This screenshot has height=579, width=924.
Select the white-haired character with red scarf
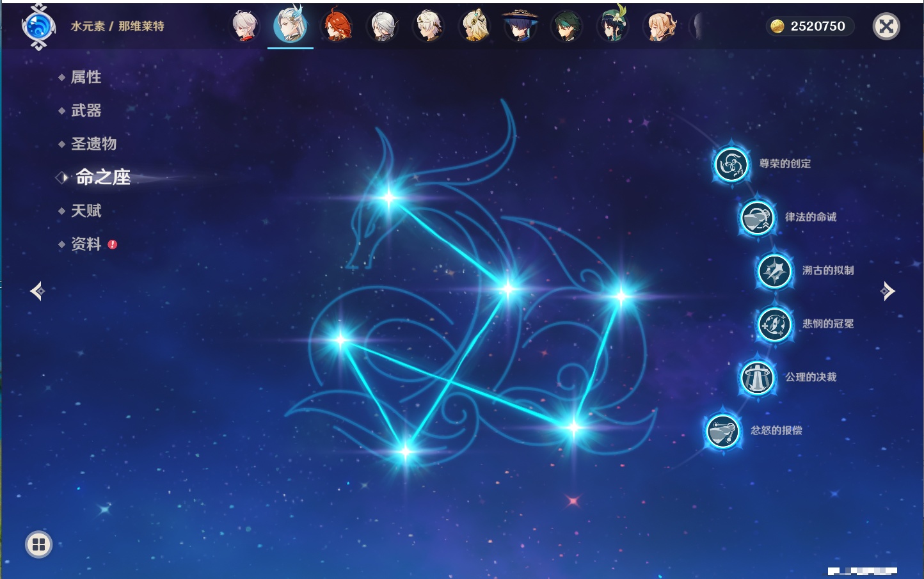click(244, 26)
